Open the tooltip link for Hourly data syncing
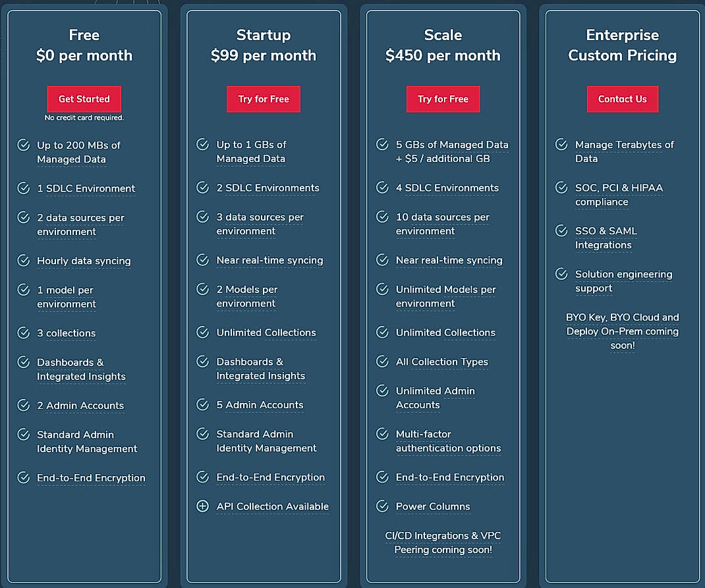This screenshot has width=705, height=588. (x=84, y=261)
